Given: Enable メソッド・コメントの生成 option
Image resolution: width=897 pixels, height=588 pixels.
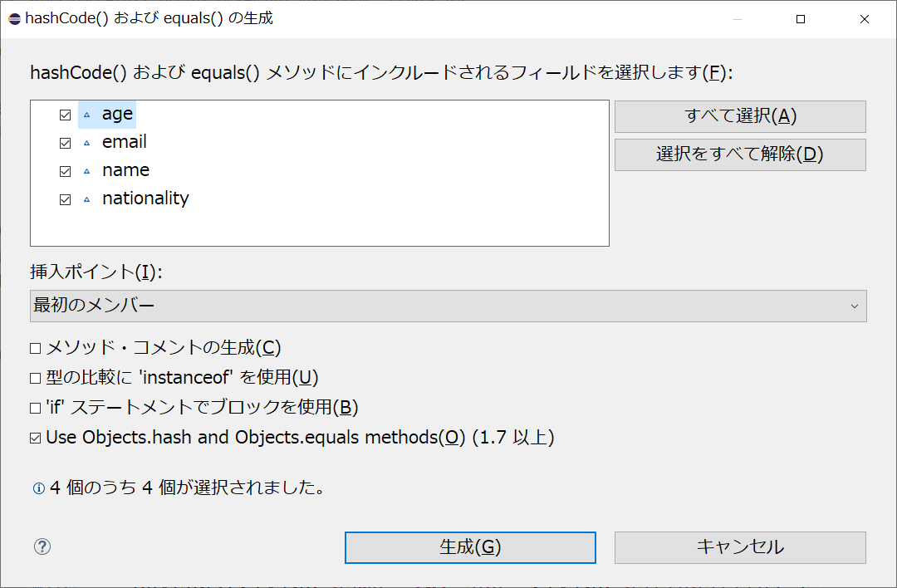Looking at the screenshot, I should point(37,348).
